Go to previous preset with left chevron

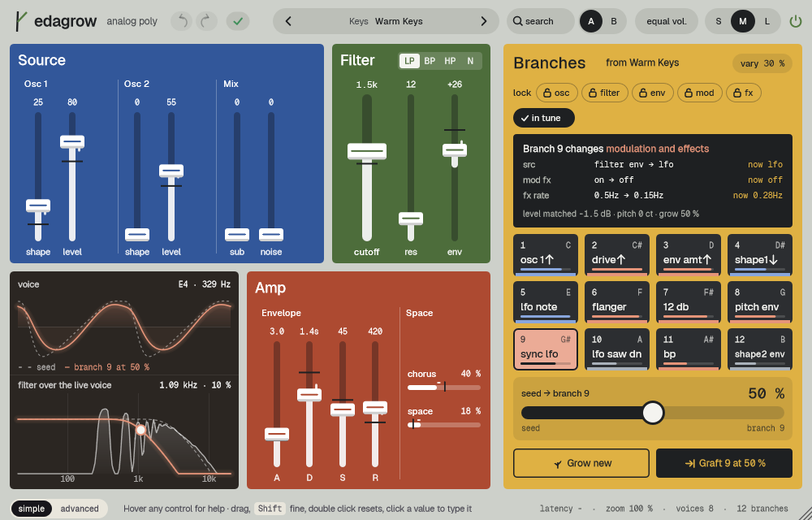click(288, 21)
